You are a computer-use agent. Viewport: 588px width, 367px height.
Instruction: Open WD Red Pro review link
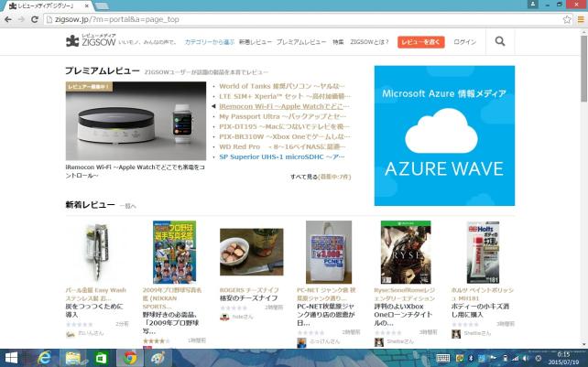pyautogui.click(x=282, y=147)
